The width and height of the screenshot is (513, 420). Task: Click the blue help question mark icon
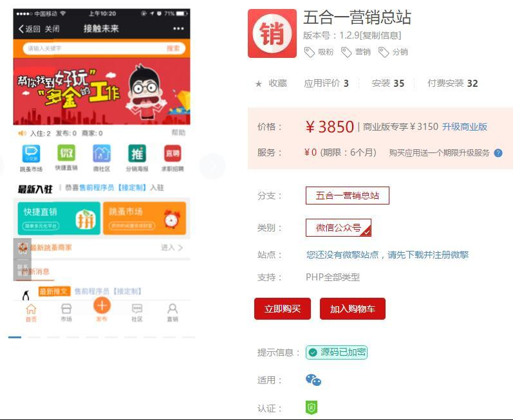pyautogui.click(x=498, y=153)
